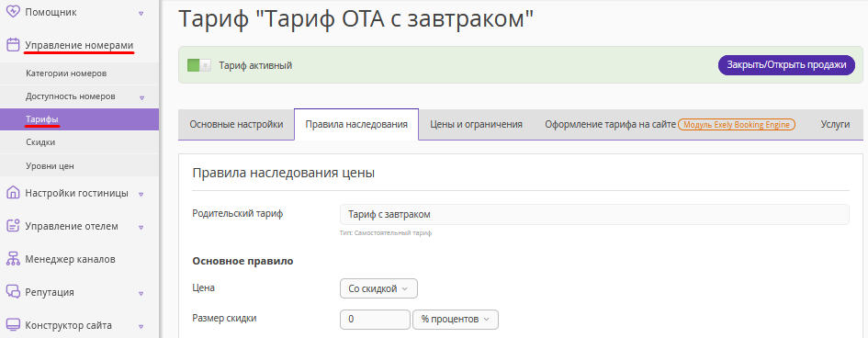The image size is (868, 338).
Task: Open the % процентов unit dropdown
Action: click(456, 320)
